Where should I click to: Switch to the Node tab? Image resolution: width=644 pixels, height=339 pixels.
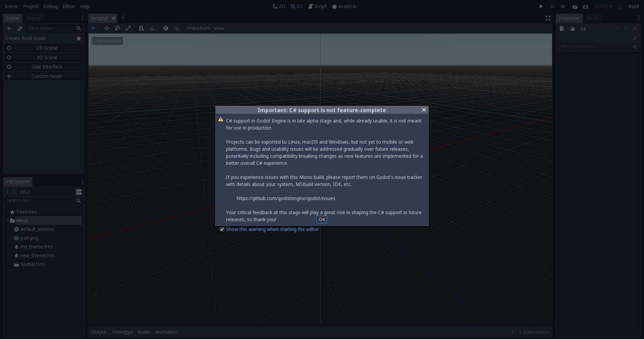tap(592, 18)
